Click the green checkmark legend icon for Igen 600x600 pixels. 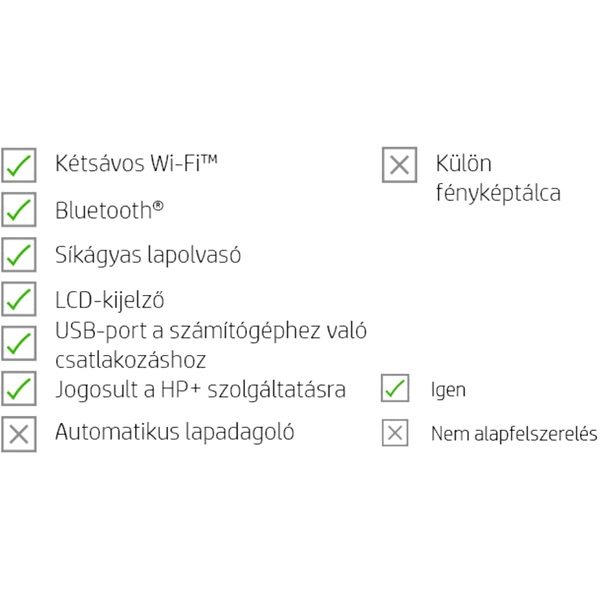click(x=396, y=388)
